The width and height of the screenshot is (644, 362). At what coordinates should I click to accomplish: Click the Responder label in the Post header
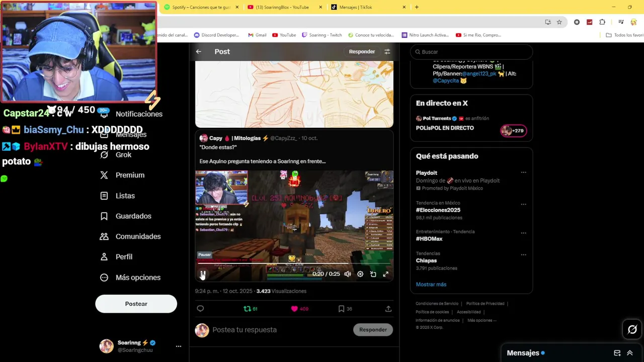coord(362,51)
